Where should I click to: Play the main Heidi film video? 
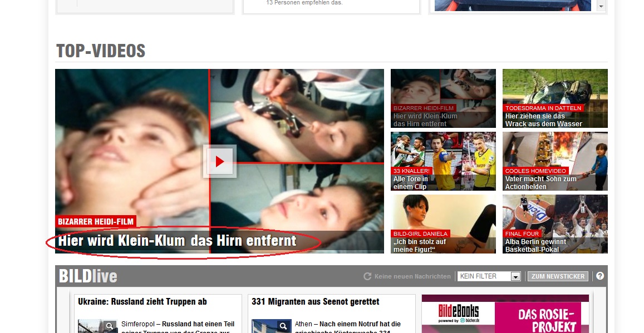(219, 161)
